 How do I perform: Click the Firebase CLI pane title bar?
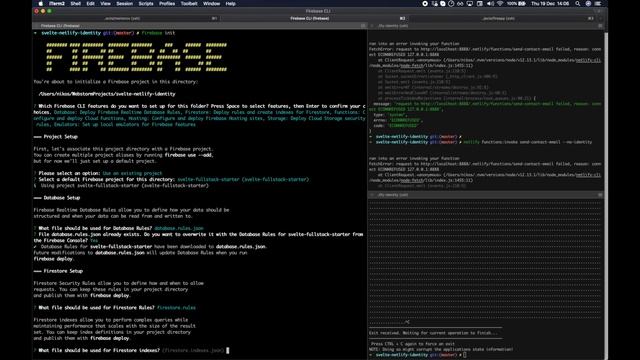200,26
